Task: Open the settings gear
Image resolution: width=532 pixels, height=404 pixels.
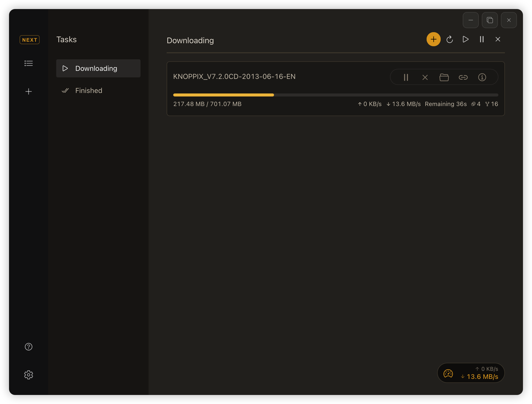Action: 29,375
